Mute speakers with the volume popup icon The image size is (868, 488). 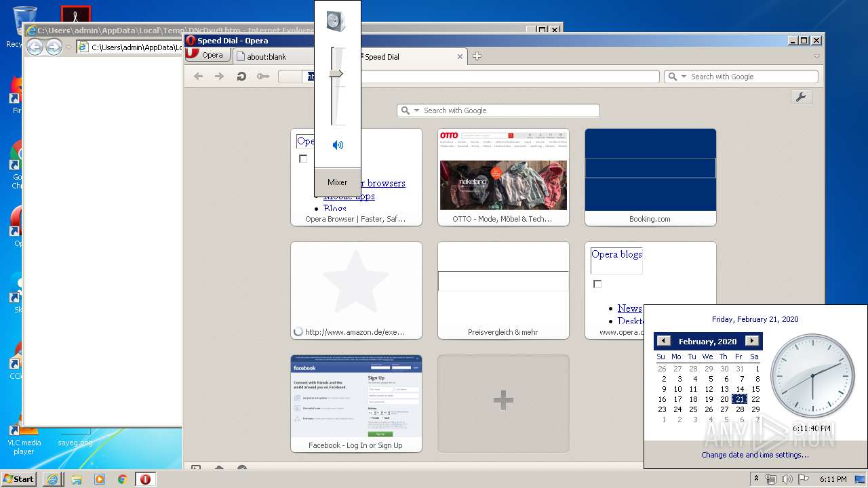coord(338,145)
